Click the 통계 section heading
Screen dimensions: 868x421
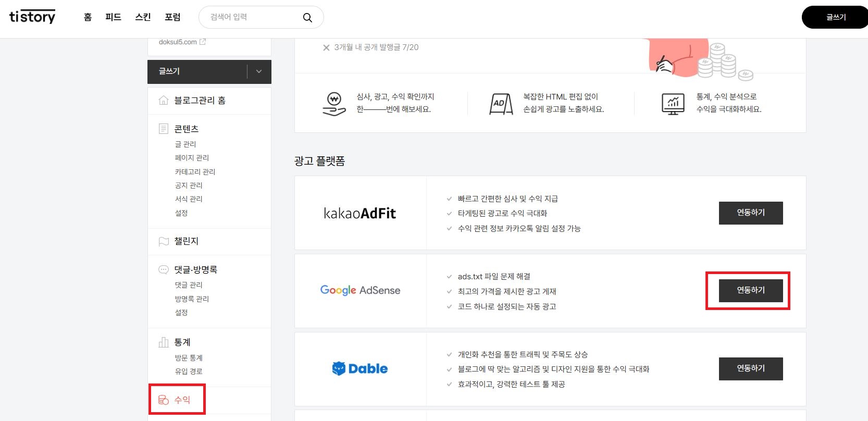point(182,342)
